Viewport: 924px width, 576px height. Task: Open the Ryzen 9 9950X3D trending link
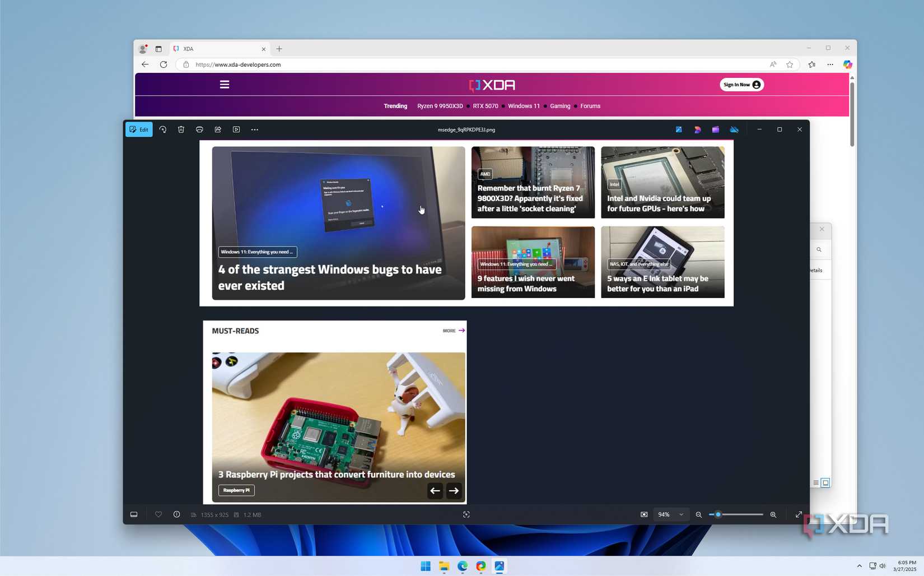pyautogui.click(x=440, y=106)
